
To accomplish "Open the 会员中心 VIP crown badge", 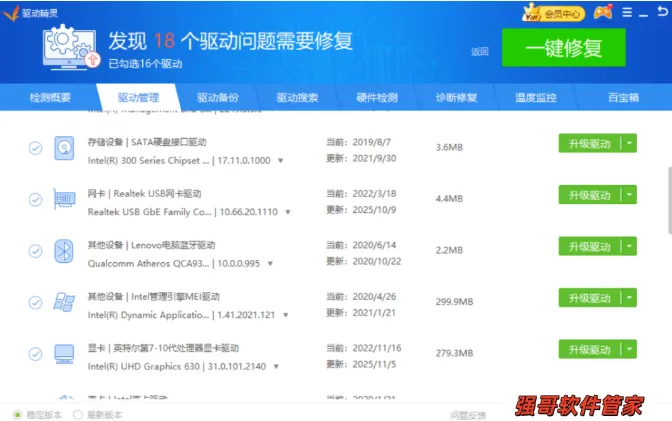I will click(x=553, y=13).
